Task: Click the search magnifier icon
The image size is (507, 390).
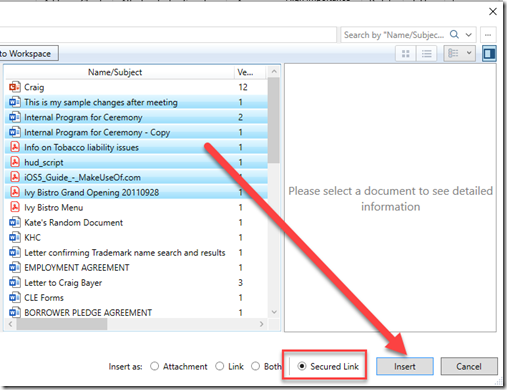Action: point(454,34)
